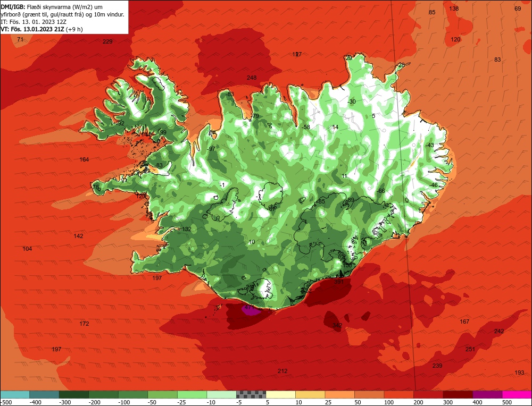Viewport: 532px width, 406px height.
Task: Select the magenta swatch right of 500
Action: coord(517,394)
